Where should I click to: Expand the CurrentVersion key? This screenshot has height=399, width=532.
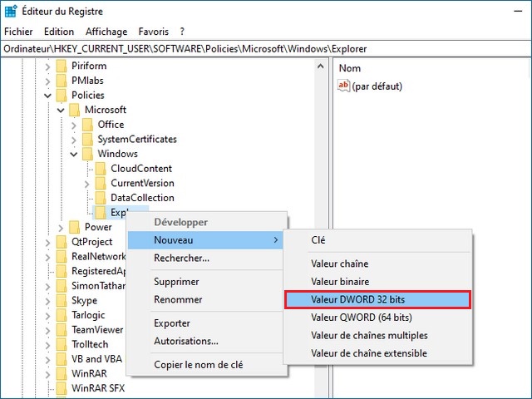[87, 184]
